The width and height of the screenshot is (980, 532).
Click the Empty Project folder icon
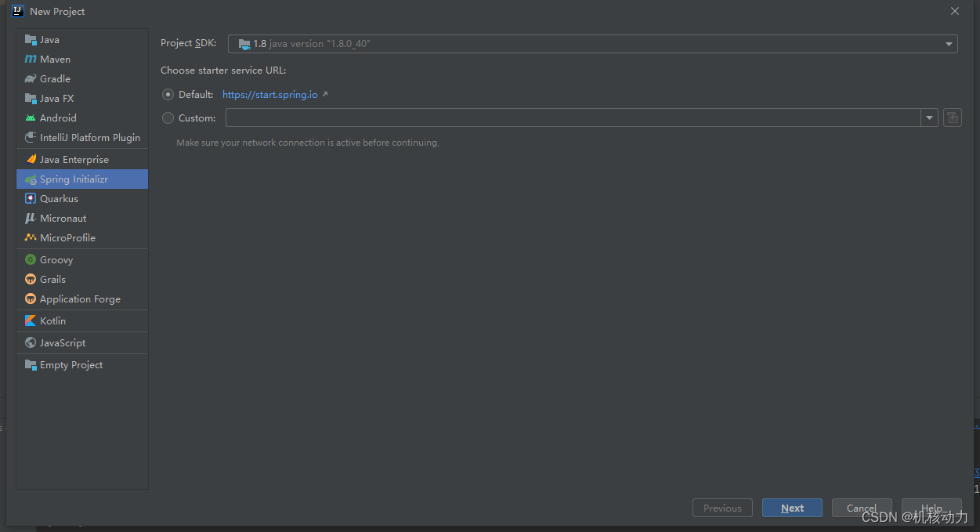(x=31, y=365)
